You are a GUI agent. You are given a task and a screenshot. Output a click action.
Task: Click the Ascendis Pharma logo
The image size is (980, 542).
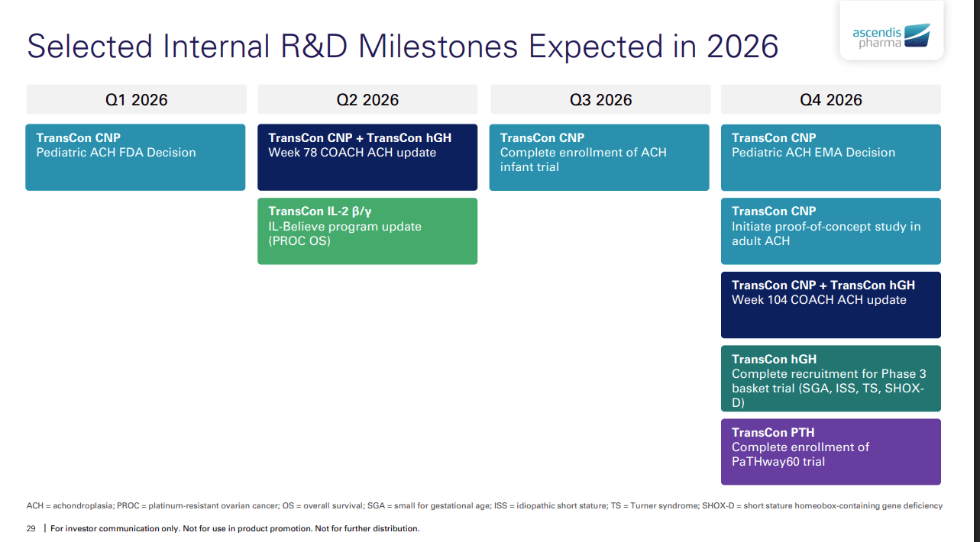coord(891,35)
